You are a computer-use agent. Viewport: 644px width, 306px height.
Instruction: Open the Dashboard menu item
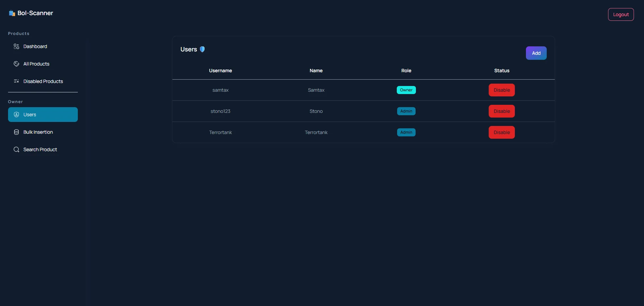35,46
